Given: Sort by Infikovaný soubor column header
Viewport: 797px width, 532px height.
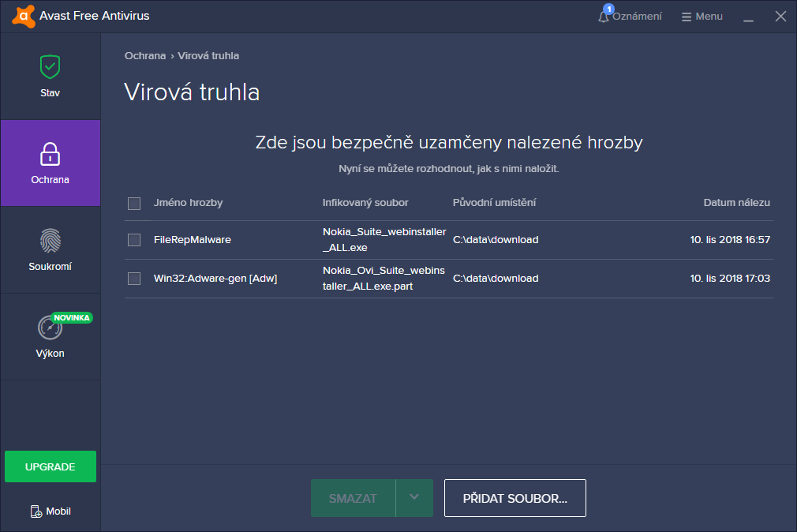Looking at the screenshot, I should [x=365, y=202].
